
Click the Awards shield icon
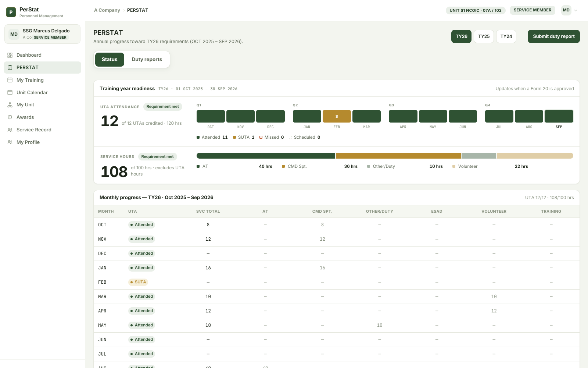(x=10, y=117)
